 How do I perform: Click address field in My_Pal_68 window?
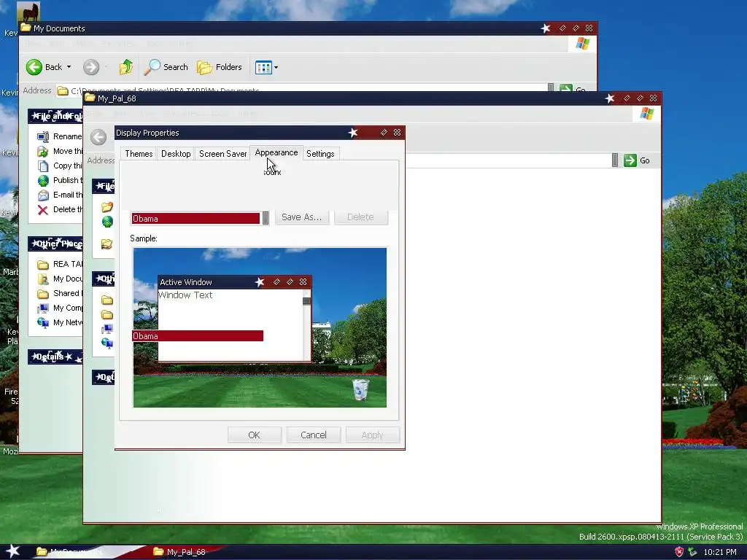click(x=508, y=160)
